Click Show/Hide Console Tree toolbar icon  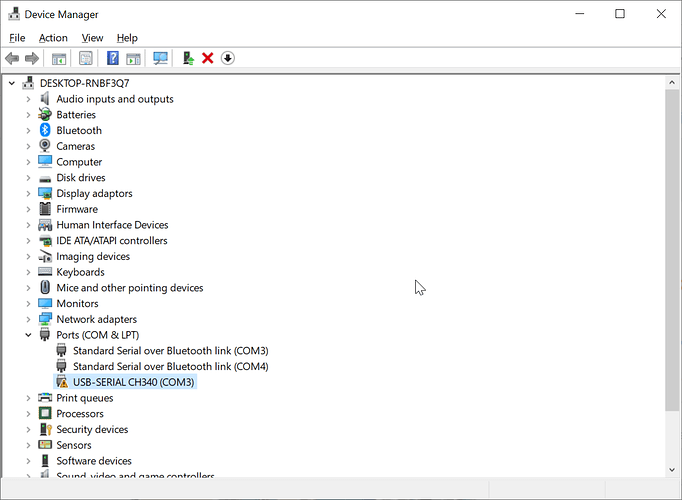point(59,58)
